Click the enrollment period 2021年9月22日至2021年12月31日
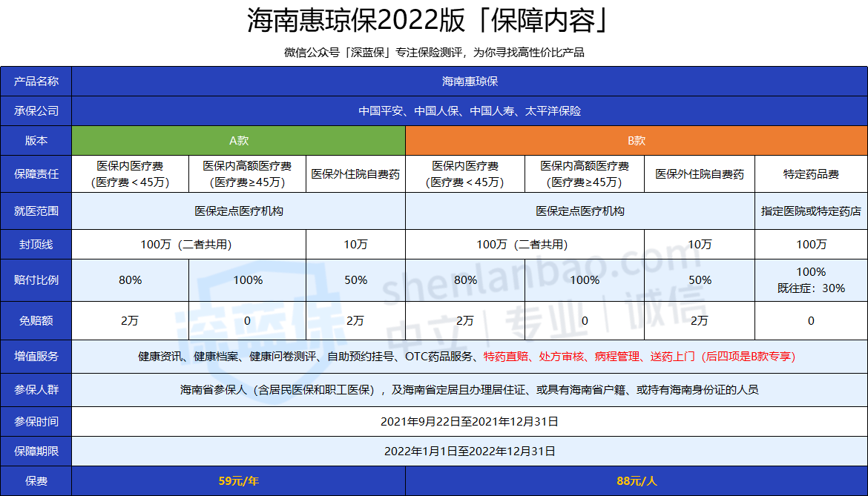This screenshot has height=496, width=868. (470, 421)
